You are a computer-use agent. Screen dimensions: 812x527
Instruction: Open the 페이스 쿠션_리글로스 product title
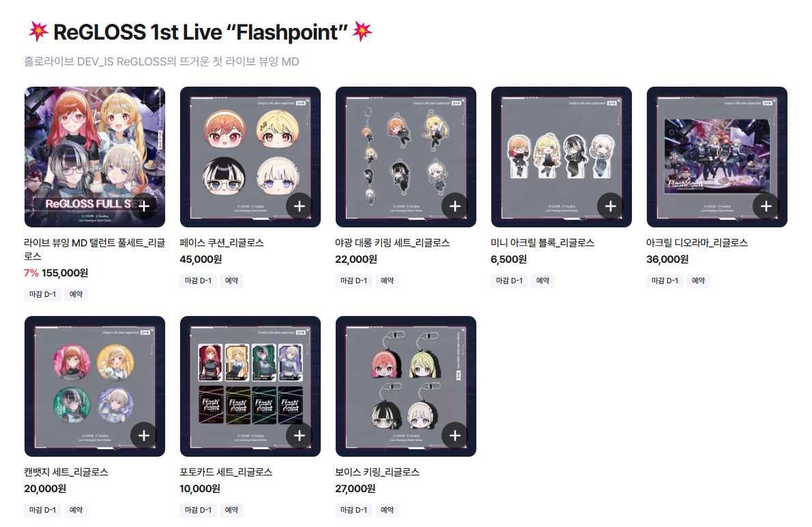tap(222, 242)
